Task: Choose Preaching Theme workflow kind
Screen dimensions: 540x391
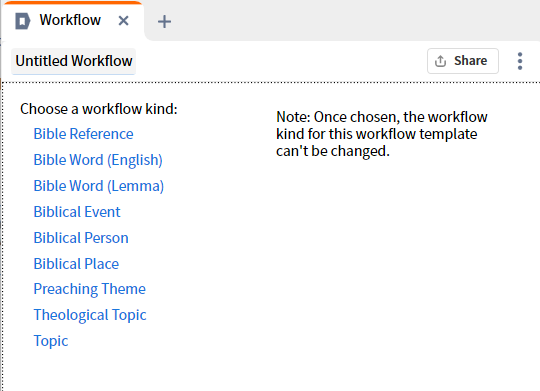Action: tap(90, 289)
